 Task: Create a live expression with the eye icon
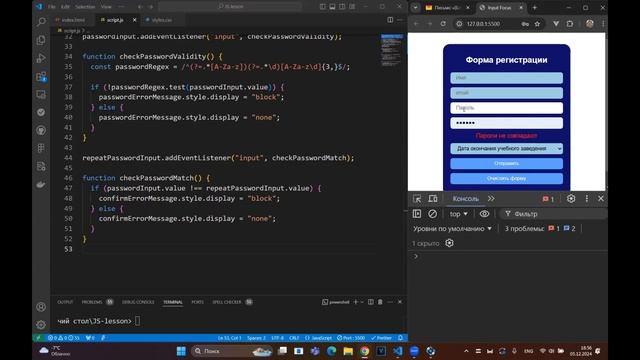[x=484, y=213]
